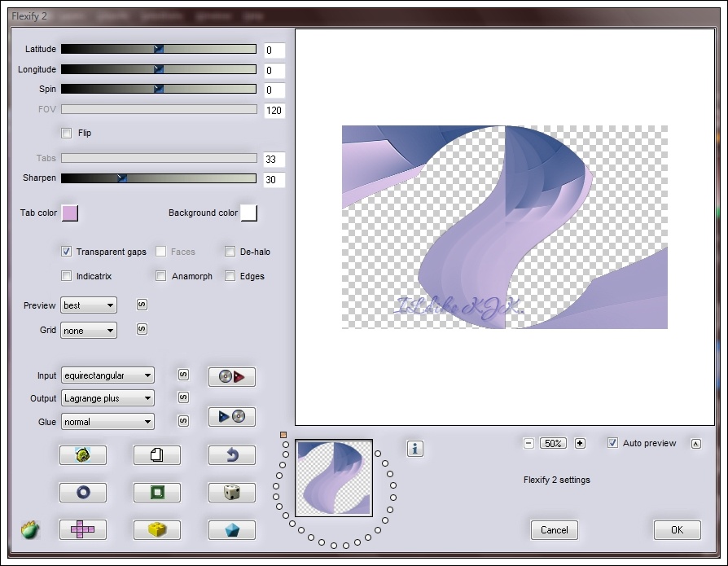Open the info button beside the thumbnail
728x566 pixels.
point(415,448)
